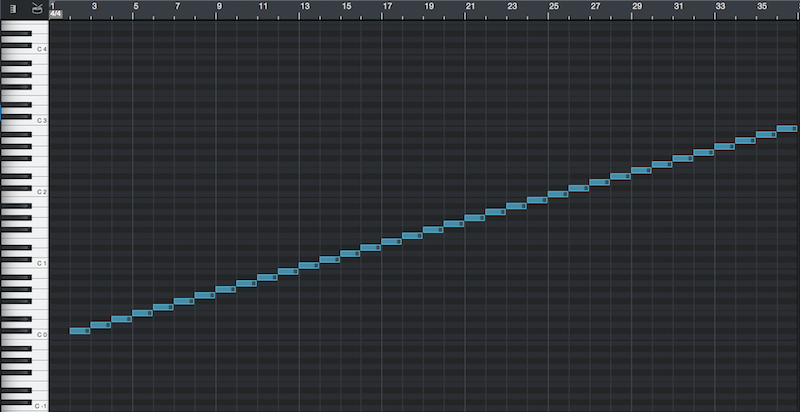Select the F#0 note starting at bar 8

pos(205,295)
